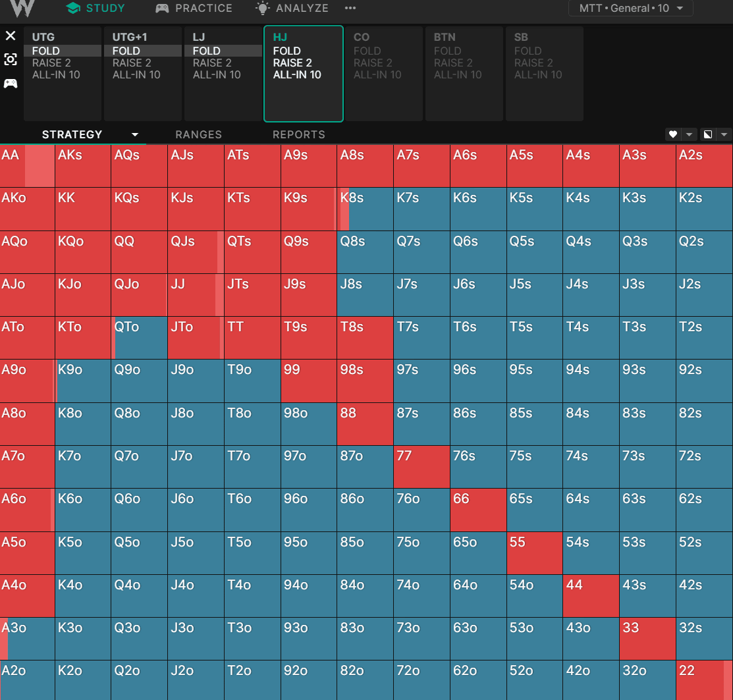Open the MTT General 10 dropdown
The width and height of the screenshot is (733, 700).
pos(630,9)
